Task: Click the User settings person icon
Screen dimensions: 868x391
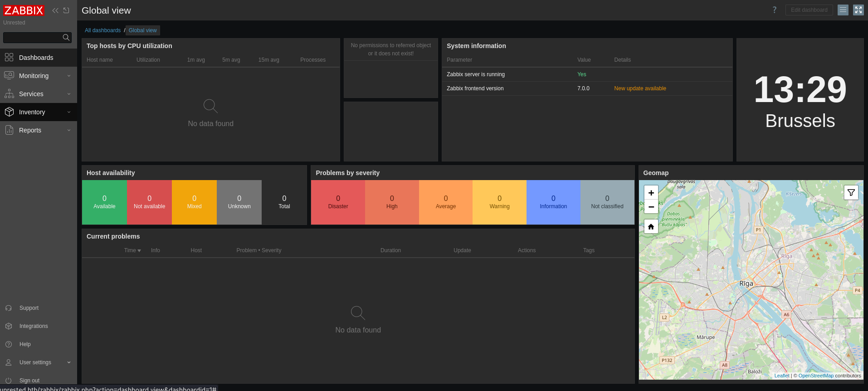Action: click(9, 362)
